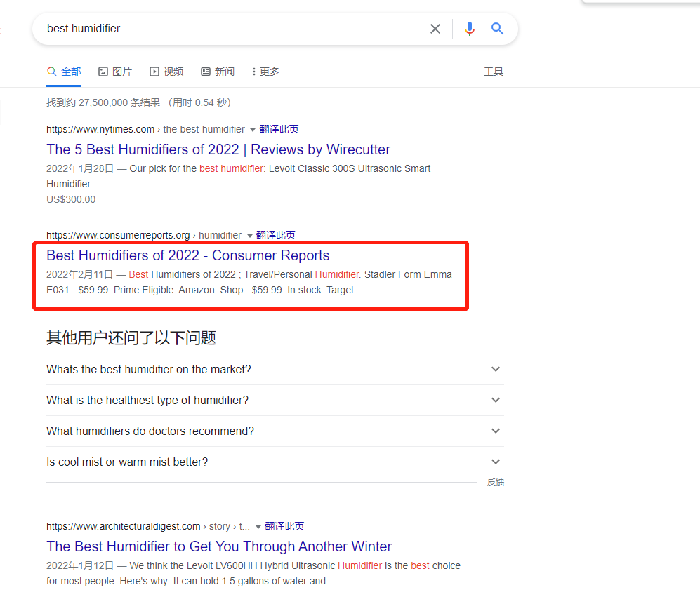The height and width of the screenshot is (597, 700).
Task: Start voice search with microphone icon
Action: click(469, 29)
